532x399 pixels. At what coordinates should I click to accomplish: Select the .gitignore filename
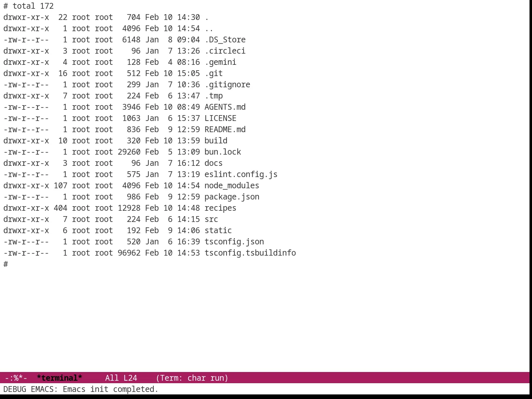[227, 84]
